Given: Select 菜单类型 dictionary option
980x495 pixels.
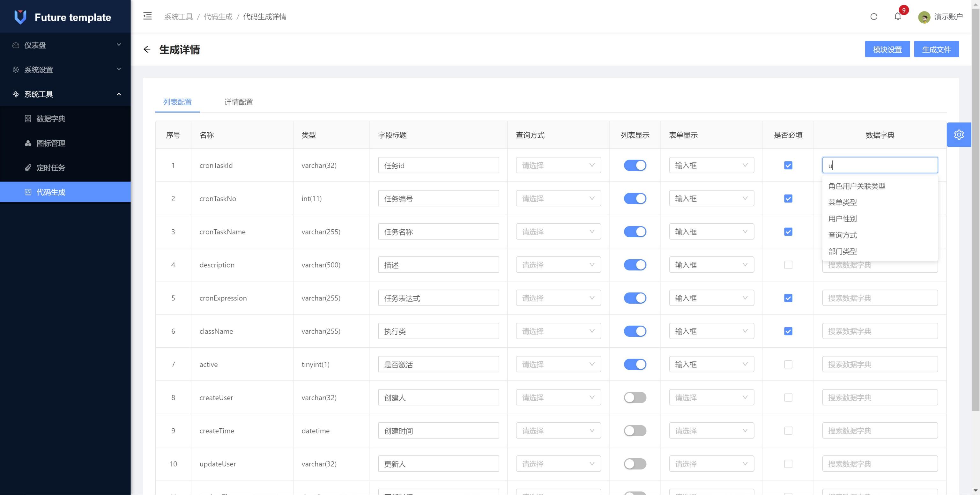Looking at the screenshot, I should (880, 203).
